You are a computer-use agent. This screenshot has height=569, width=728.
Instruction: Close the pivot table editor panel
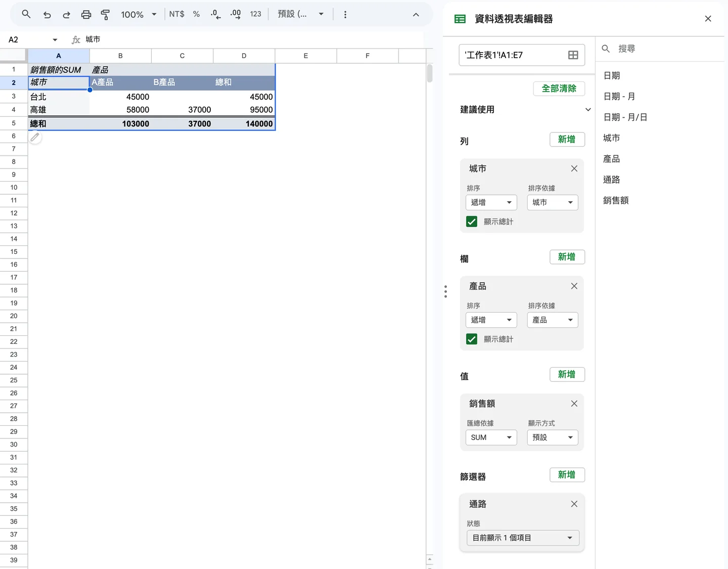tap(708, 19)
